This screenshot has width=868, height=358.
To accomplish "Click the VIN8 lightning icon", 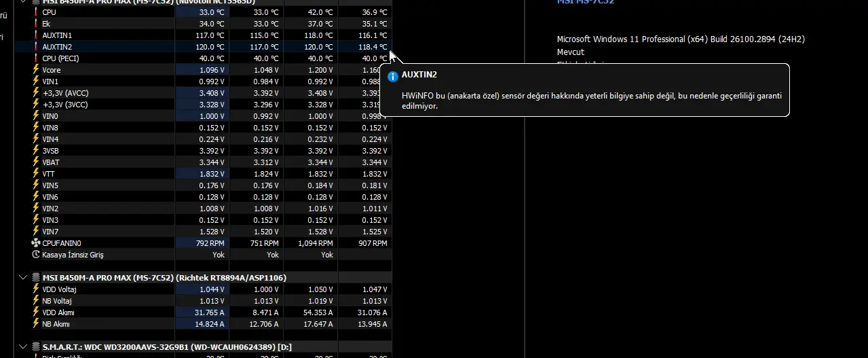I will click(x=36, y=128).
